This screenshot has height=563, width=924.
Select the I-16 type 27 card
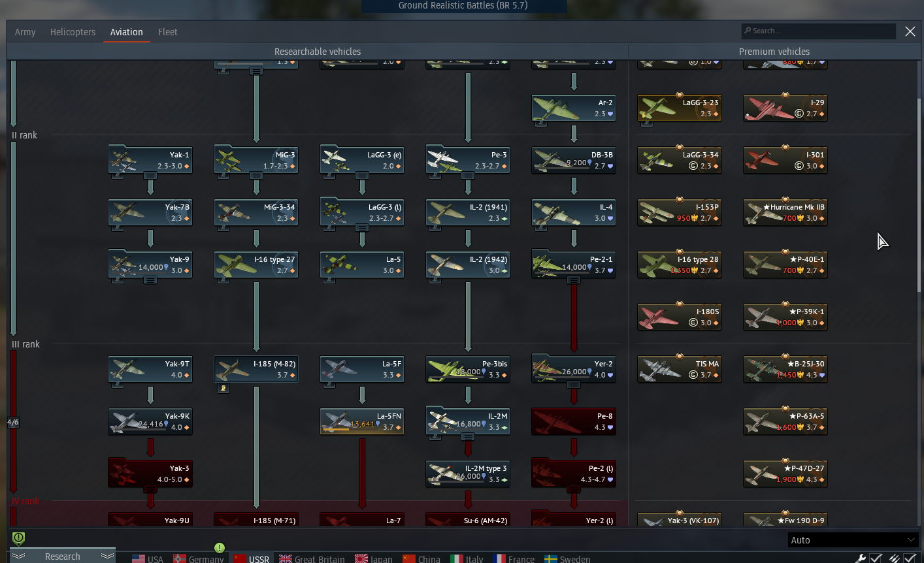coord(256,265)
